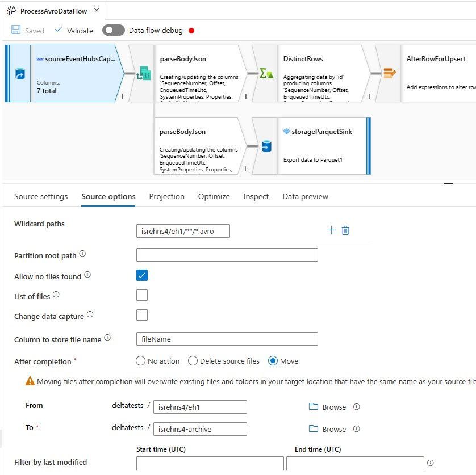Screen dimensions: 476x475
Task: Click plus after DistinctRows node
Action: [x=369, y=96]
